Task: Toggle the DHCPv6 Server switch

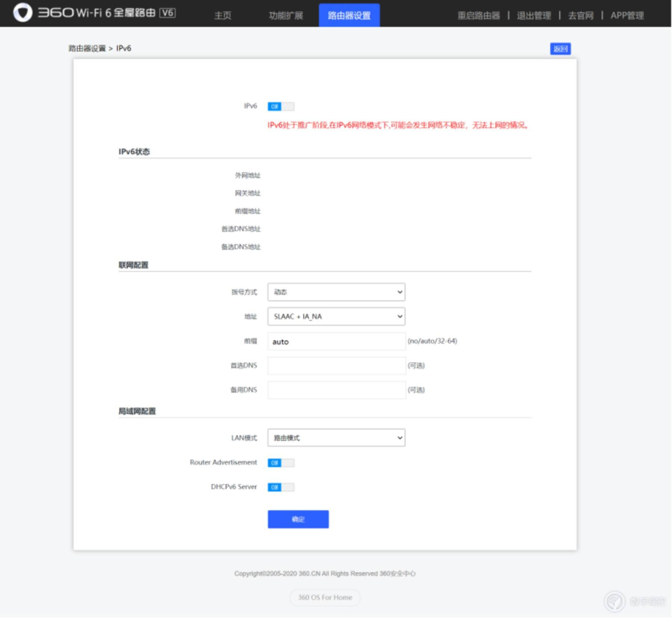Action: pos(281,487)
